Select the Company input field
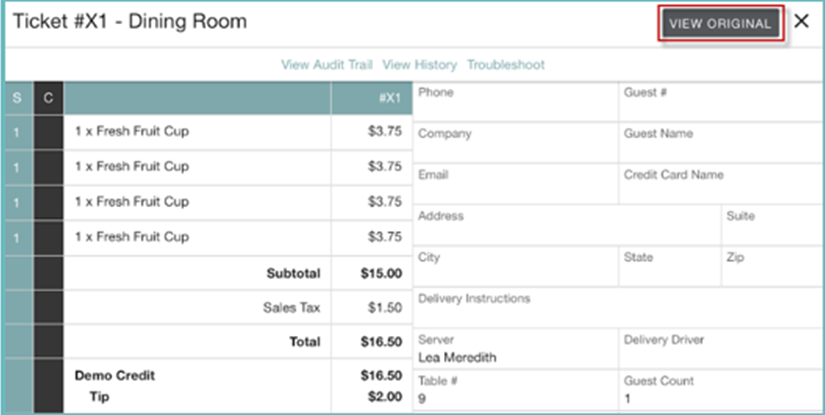Image resolution: width=825 pixels, height=415 pixels. click(x=515, y=143)
